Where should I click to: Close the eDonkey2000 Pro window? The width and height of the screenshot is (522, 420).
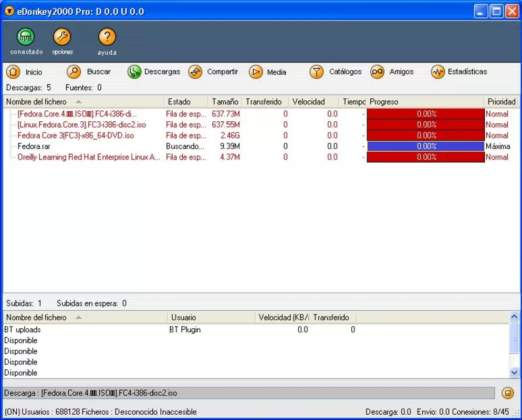coord(512,12)
